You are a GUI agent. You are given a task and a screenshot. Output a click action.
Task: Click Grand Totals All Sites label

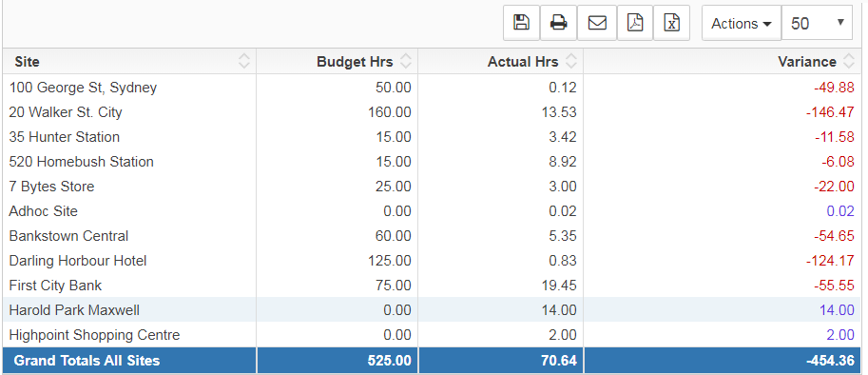[x=87, y=361]
